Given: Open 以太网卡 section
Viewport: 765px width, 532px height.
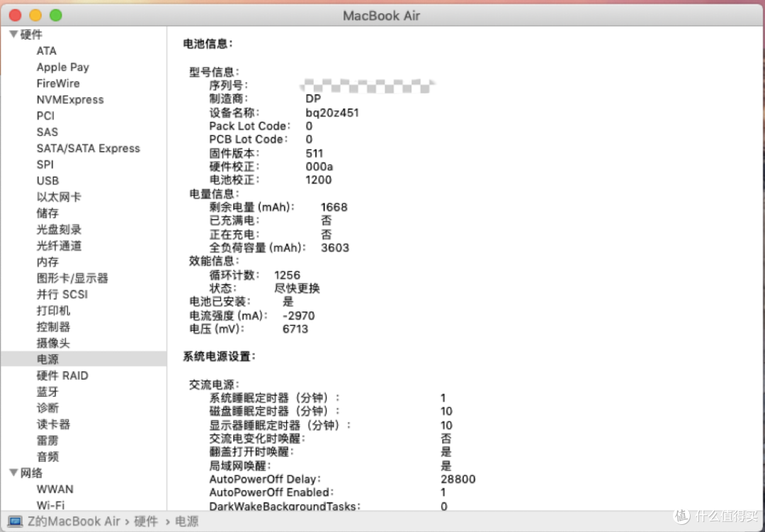Looking at the screenshot, I should (59, 197).
